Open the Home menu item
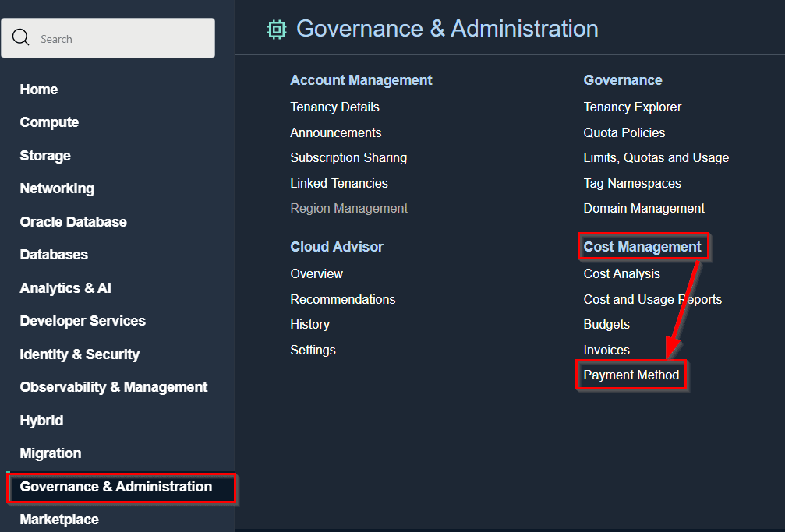This screenshot has height=532, width=785. point(39,90)
